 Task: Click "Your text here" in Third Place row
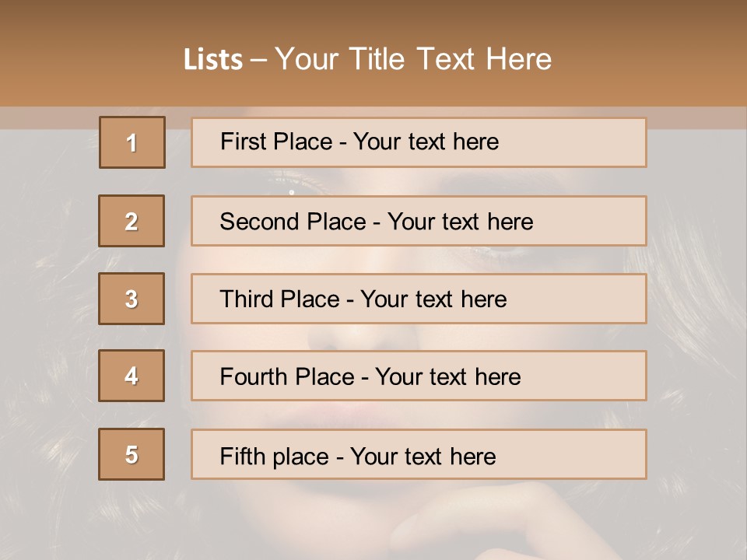click(x=433, y=299)
